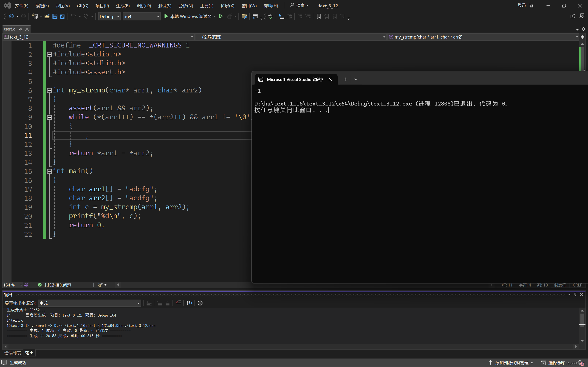The width and height of the screenshot is (588, 367).
Task: Open the x64 platform dropdown
Action: (141, 17)
